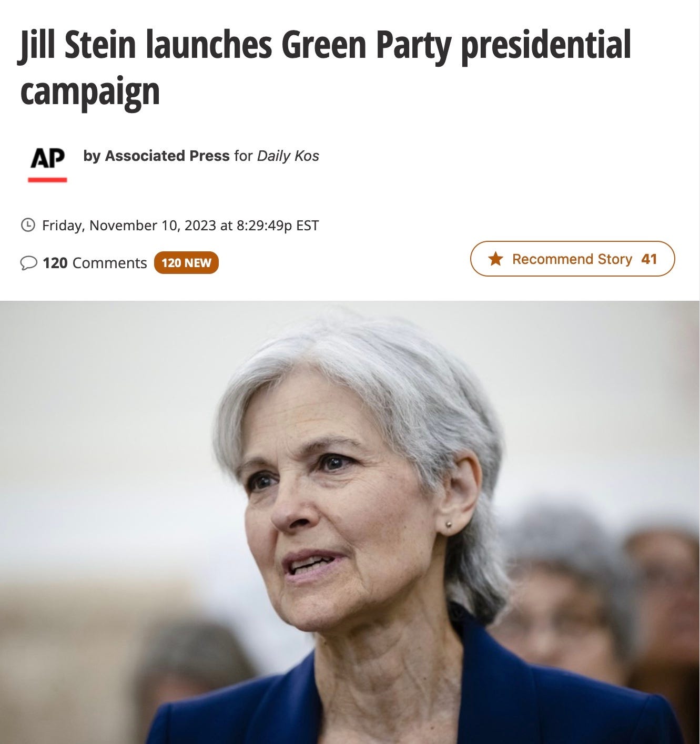Image resolution: width=700 pixels, height=744 pixels.
Task: Jump to the 120 NEW comments badge
Action: coord(186,263)
